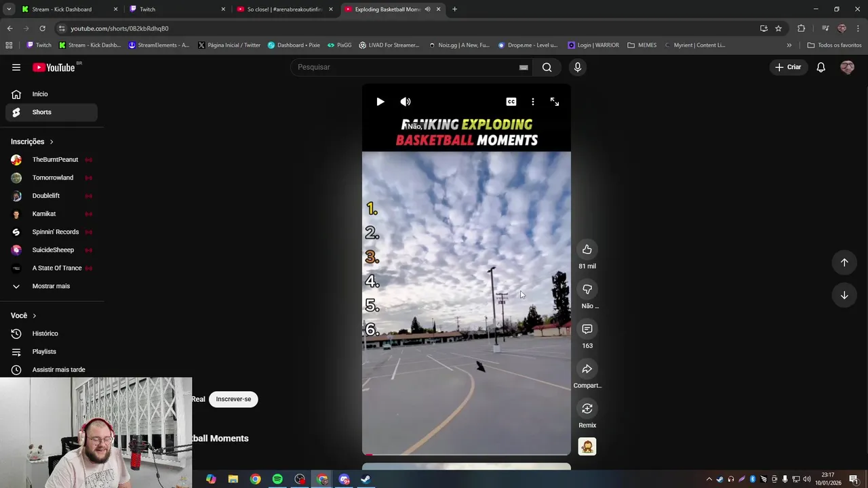Viewport: 868px width, 488px height.
Task: Show hidden system tray icons
Action: (x=709, y=479)
